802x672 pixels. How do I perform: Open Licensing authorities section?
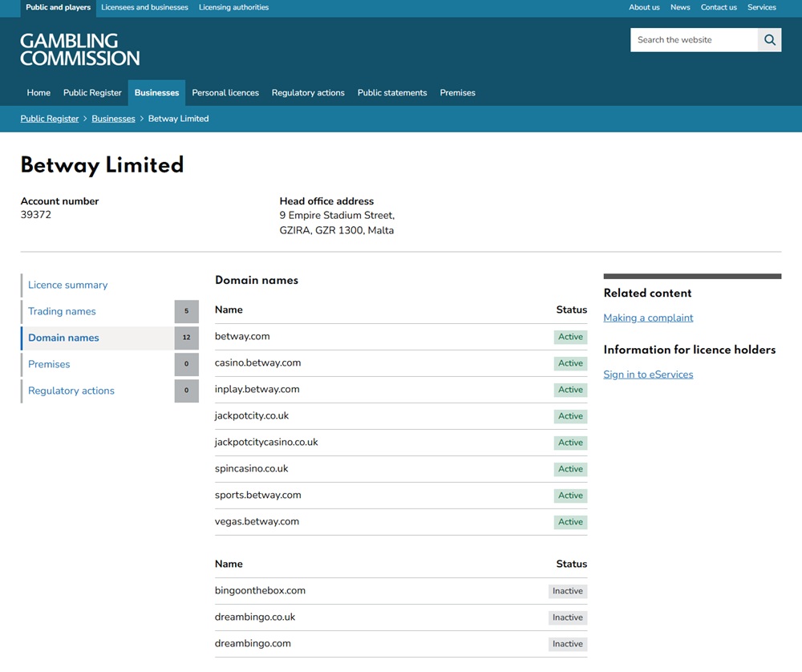pyautogui.click(x=233, y=8)
